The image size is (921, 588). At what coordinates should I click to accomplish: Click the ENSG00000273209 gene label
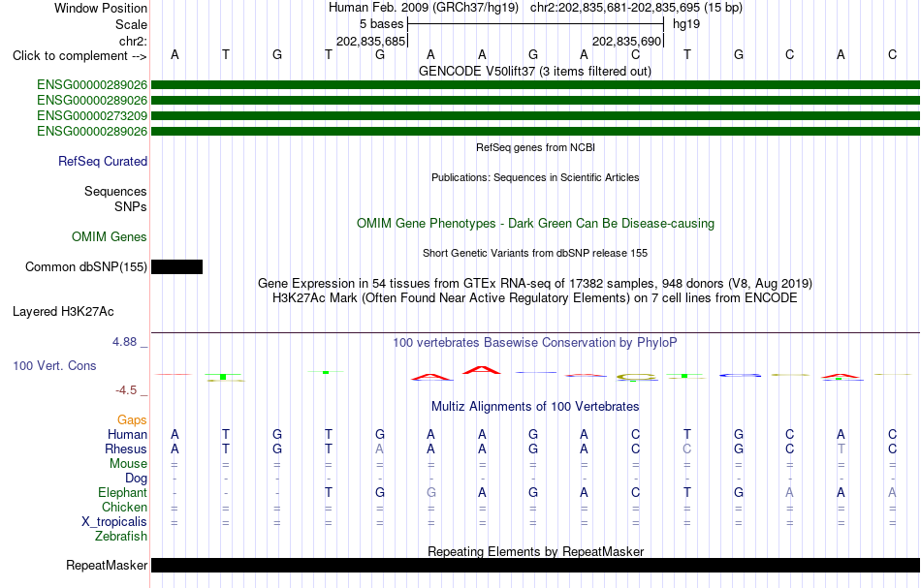coord(92,115)
